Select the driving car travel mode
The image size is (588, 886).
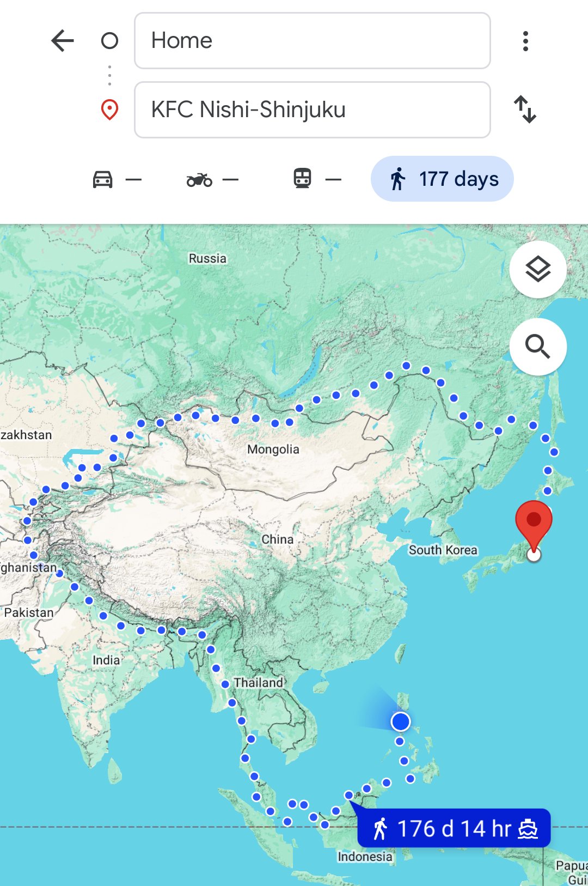116,179
